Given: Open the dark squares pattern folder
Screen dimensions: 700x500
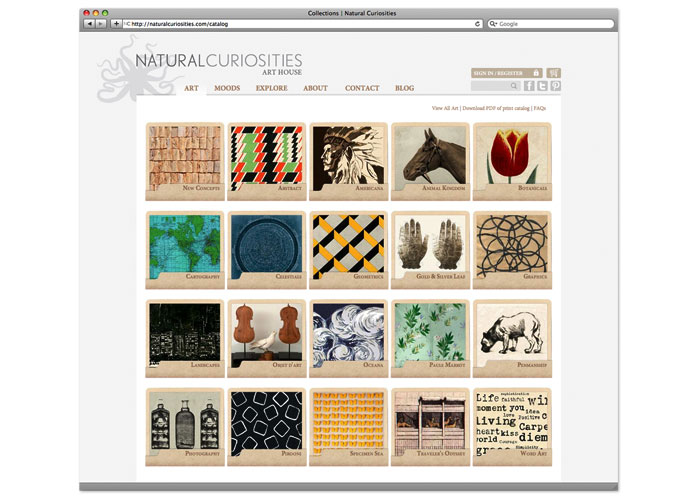Looking at the screenshot, I should 267,427.
